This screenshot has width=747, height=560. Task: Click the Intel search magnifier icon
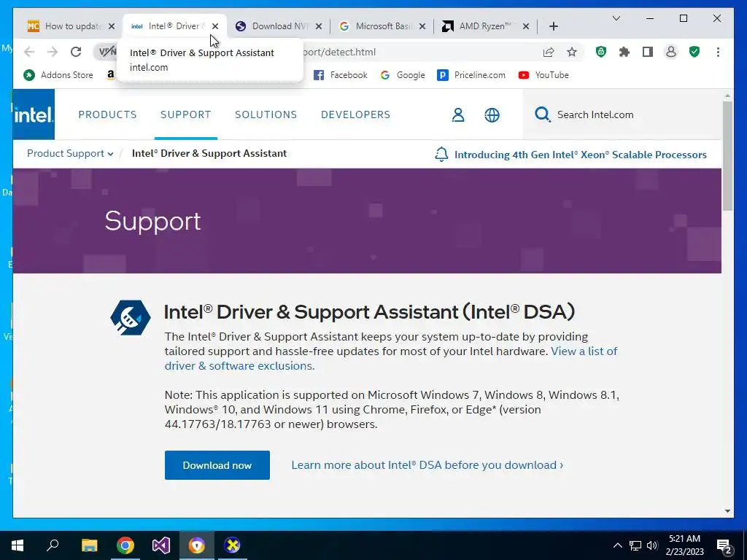pyautogui.click(x=542, y=114)
